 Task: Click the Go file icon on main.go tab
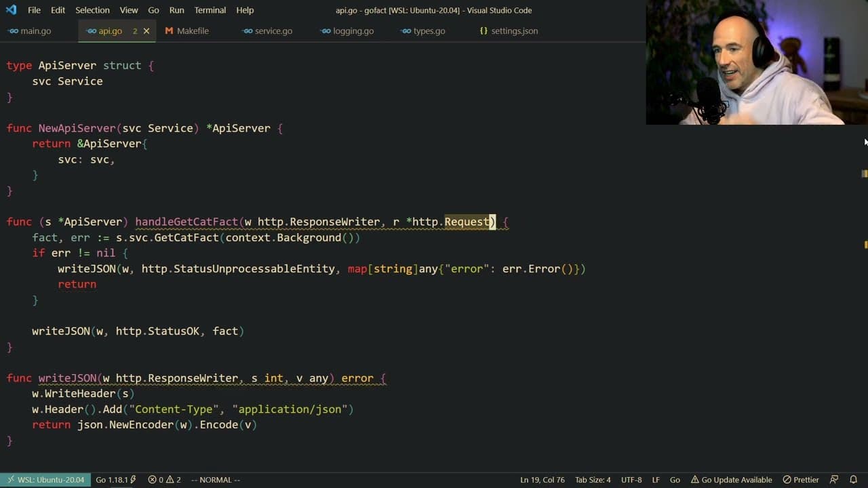pyautogui.click(x=13, y=31)
